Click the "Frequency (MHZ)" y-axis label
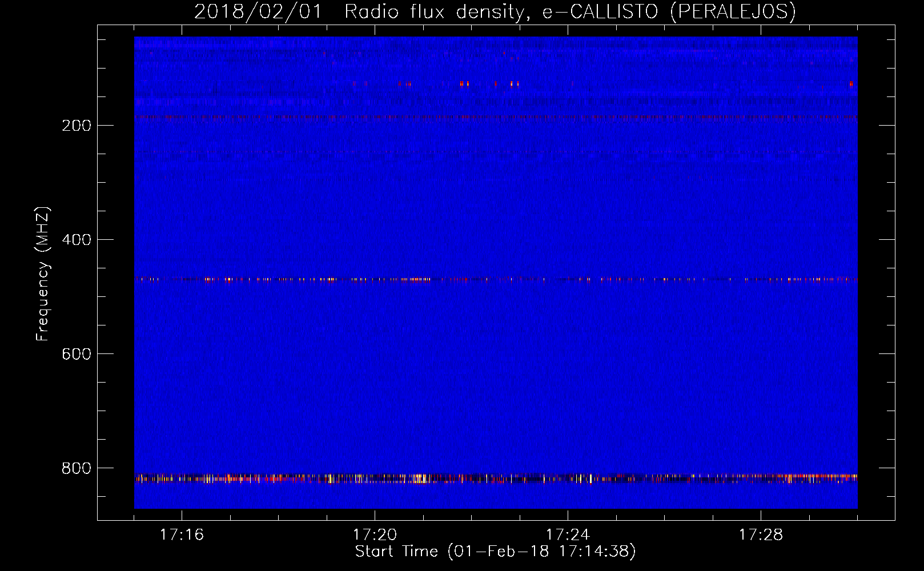The height and width of the screenshot is (571, 924). pos(43,274)
